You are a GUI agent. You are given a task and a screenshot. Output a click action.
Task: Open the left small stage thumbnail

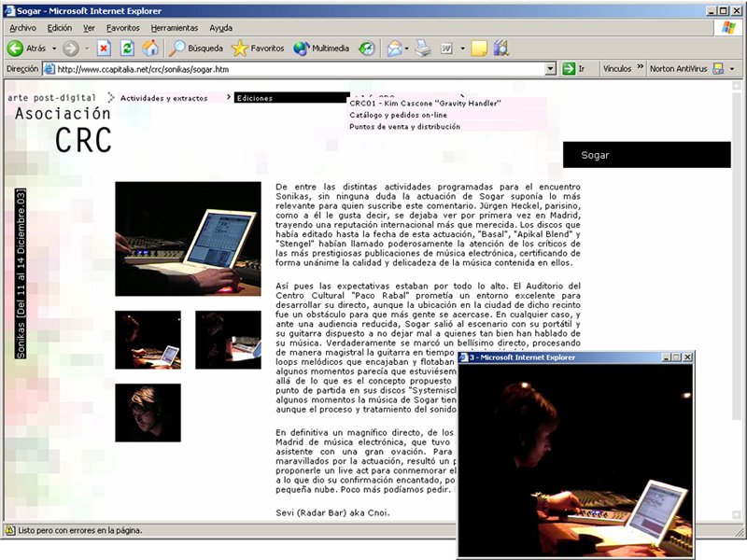[x=148, y=340]
